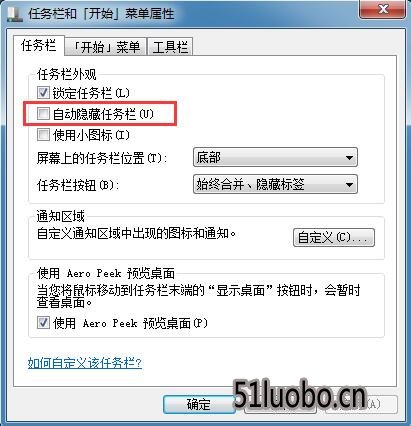Toggle 使用 Aero Peek 预览桌面 checkbox

coord(43,323)
